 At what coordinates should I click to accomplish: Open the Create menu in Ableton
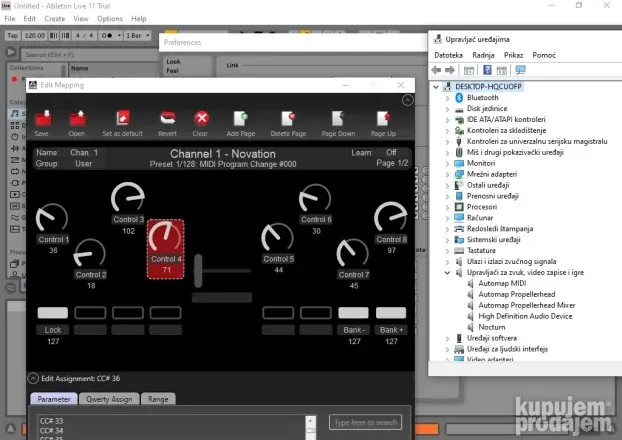tap(55, 19)
